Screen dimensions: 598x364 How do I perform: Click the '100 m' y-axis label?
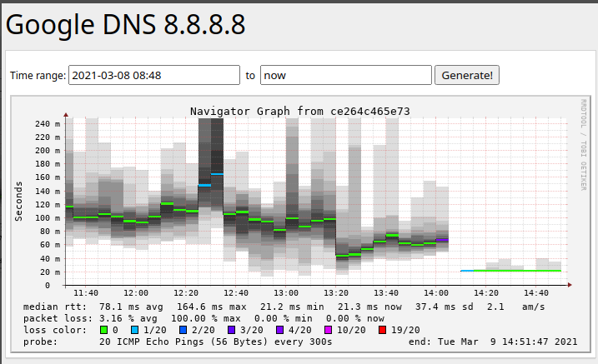point(48,217)
